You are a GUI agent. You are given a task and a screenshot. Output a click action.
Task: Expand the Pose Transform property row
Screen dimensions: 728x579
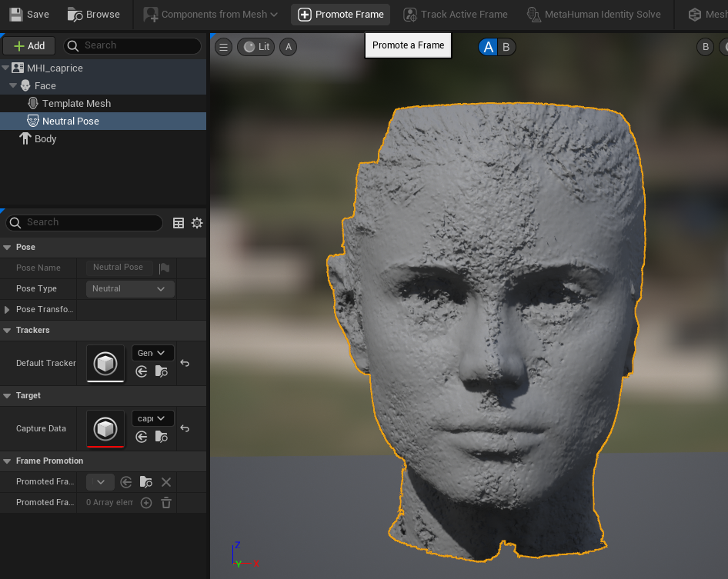pyautogui.click(x=8, y=309)
